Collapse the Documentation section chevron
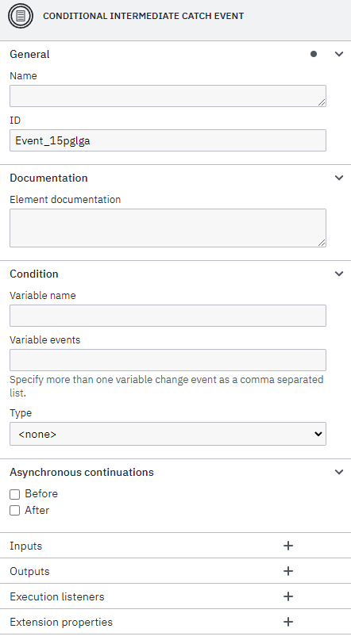 [339, 178]
